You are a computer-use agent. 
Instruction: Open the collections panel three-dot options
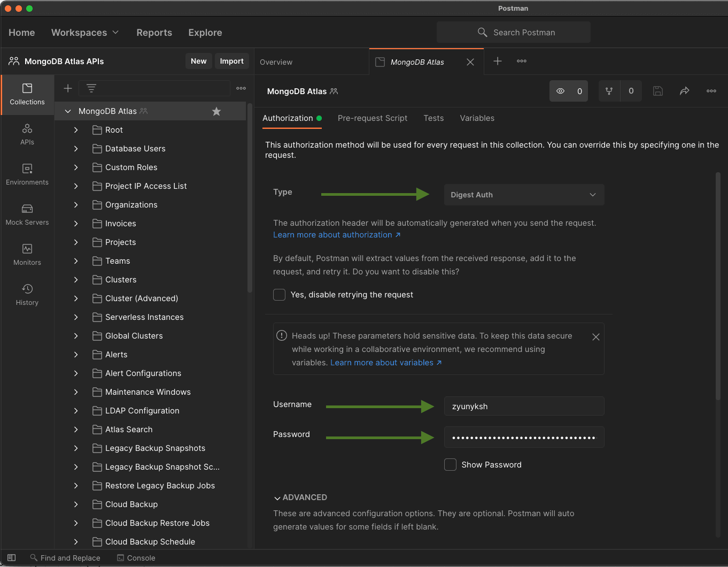[241, 88]
